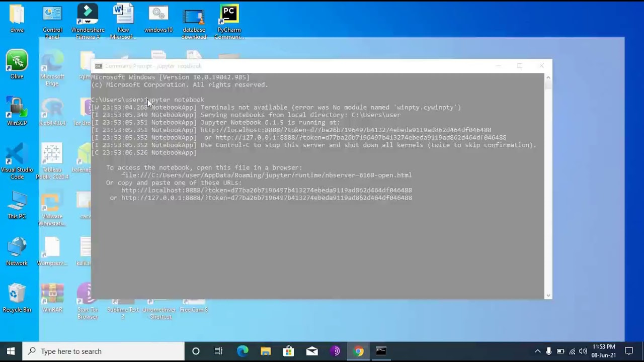Click the taskbar search box

(x=104, y=351)
